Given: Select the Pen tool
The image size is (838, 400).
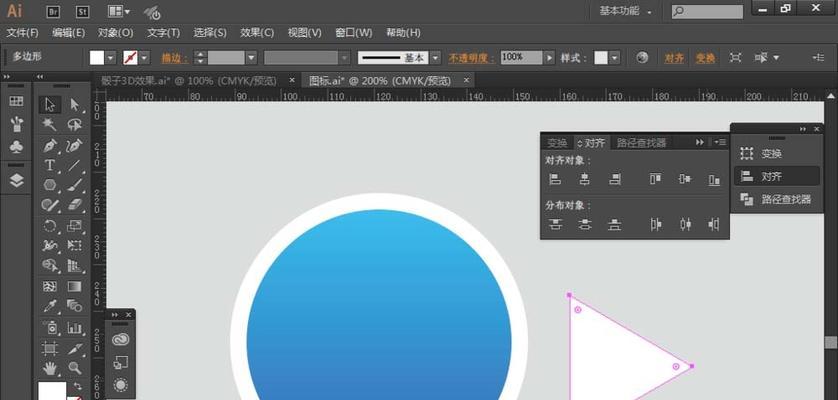Looking at the screenshot, I should point(50,145).
